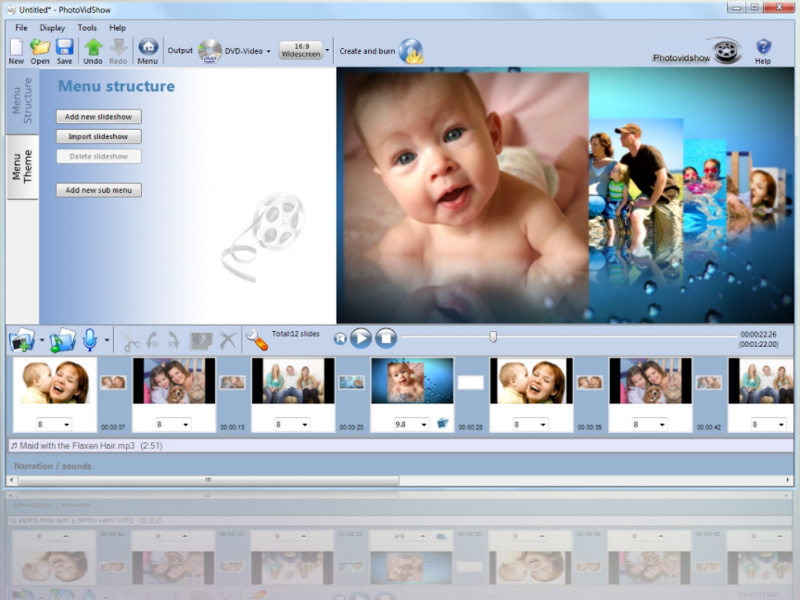Open the 16:9 Widescreen aspect dropdown
The image size is (800, 600).
point(327,50)
